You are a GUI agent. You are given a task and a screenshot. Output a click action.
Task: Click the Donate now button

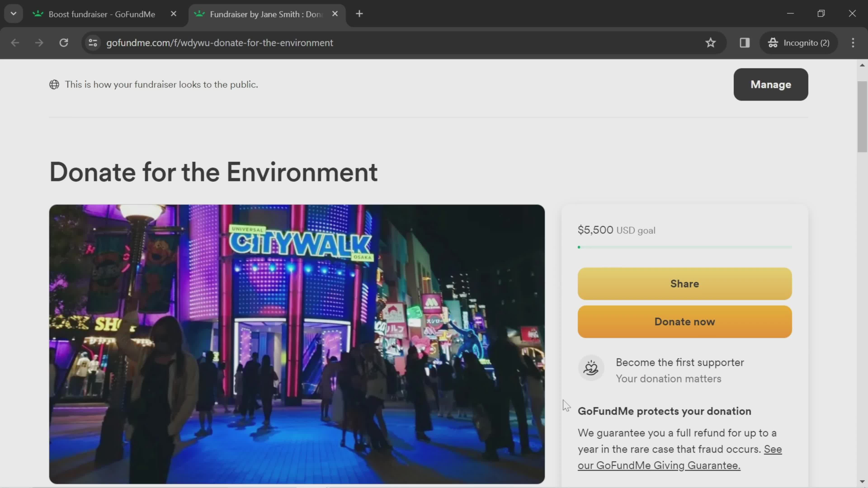pos(685,322)
